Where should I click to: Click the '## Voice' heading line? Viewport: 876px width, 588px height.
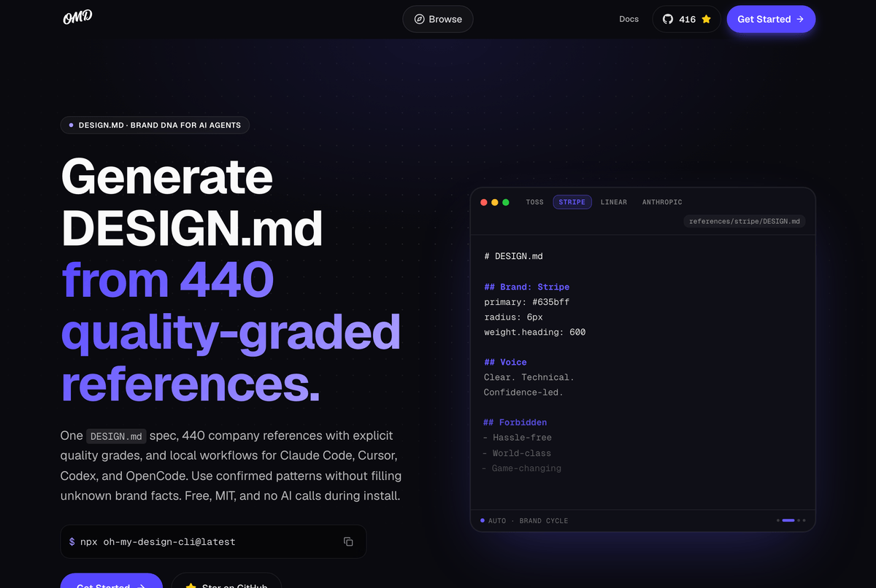tap(505, 362)
